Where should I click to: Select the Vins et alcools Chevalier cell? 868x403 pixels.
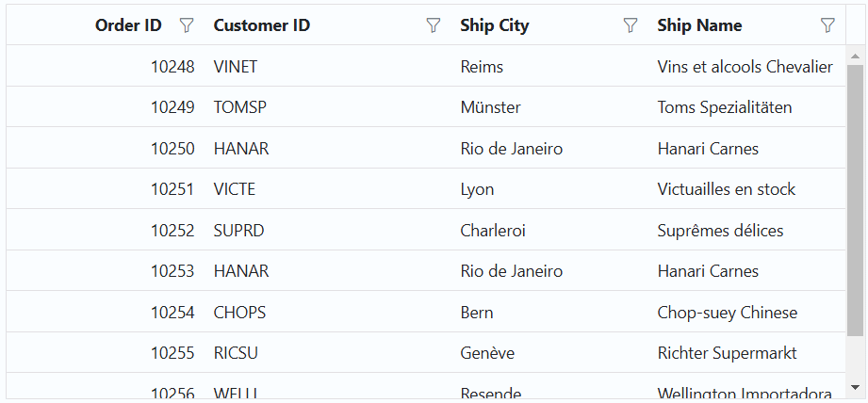745,67
